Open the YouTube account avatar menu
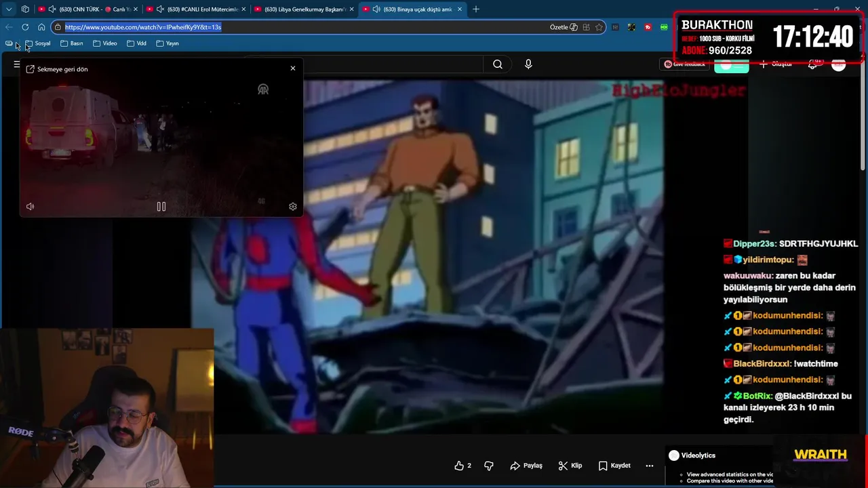Screen dimensions: 868x488 (839, 64)
